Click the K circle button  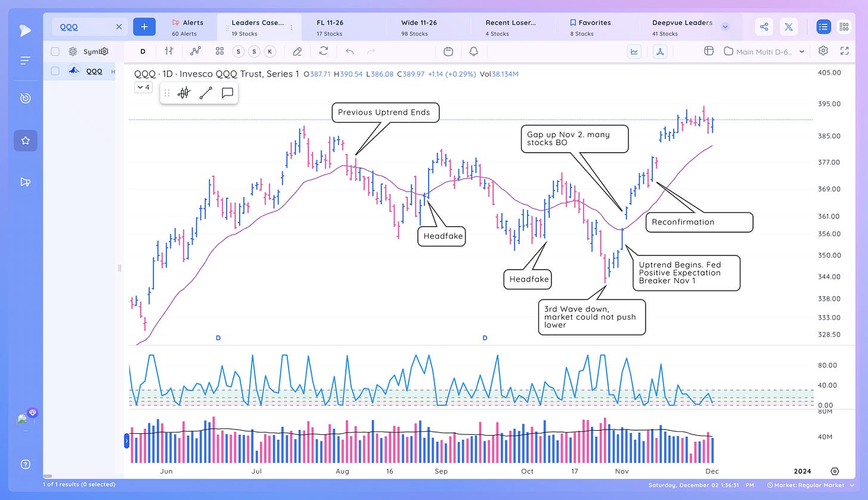click(270, 51)
